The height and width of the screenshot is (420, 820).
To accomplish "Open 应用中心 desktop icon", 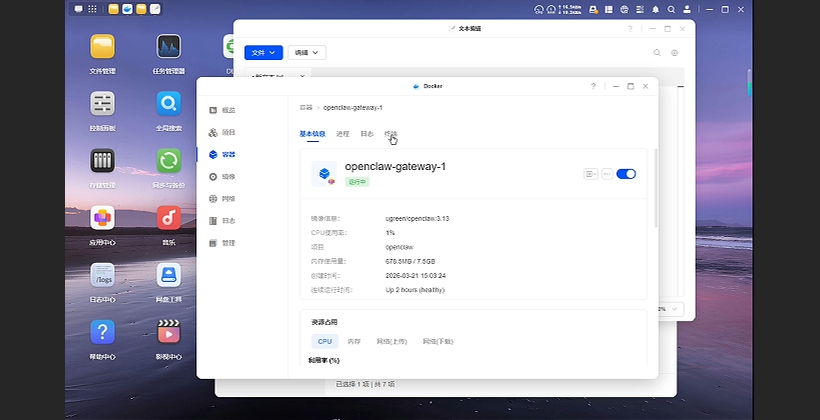I will click(x=102, y=218).
